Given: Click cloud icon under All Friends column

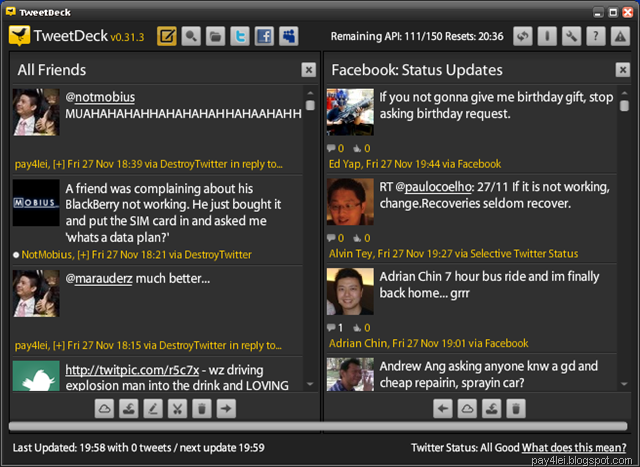Looking at the screenshot, I should 104,409.
